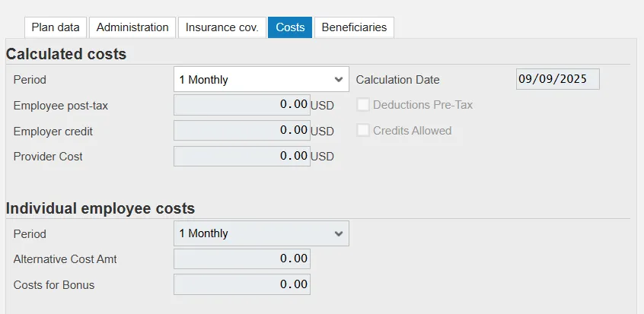Open the Individual employee costs Period combo box
This screenshot has height=314, width=644.
[251, 233]
